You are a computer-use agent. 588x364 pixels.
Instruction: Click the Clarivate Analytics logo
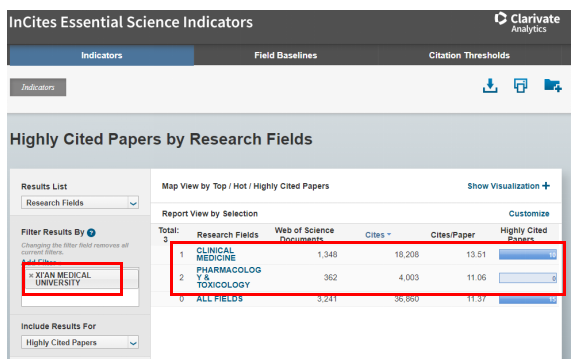point(527,23)
